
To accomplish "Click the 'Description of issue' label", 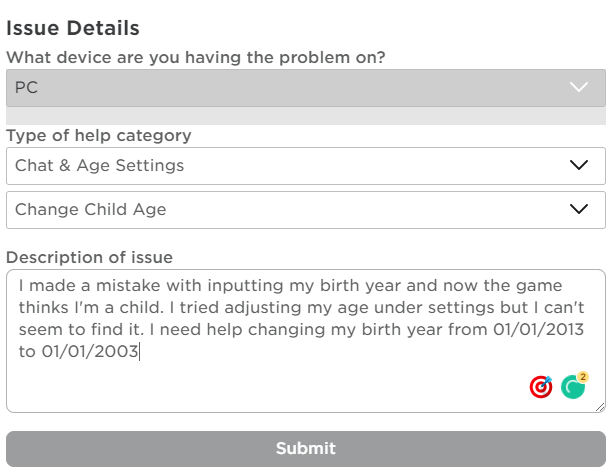I will [x=90, y=258].
